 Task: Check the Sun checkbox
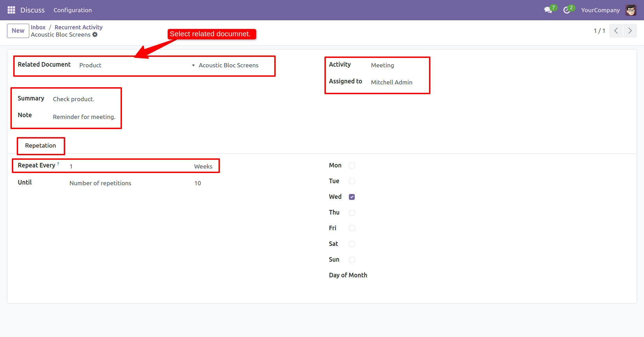tap(352, 260)
